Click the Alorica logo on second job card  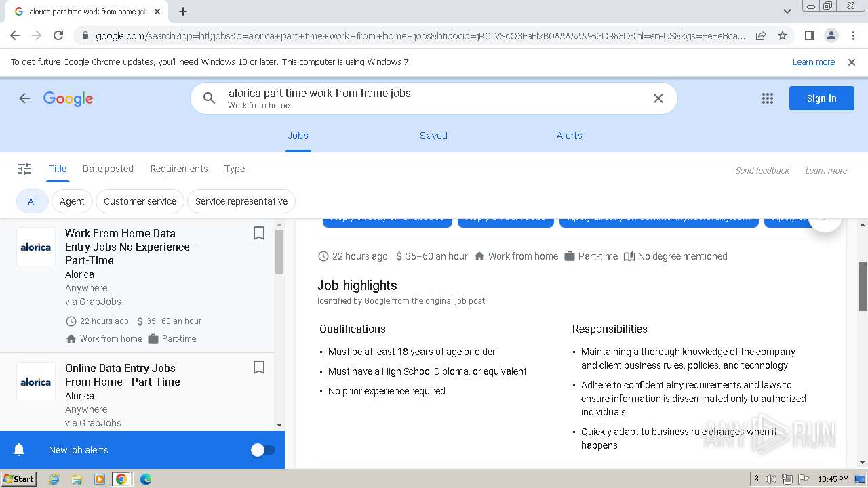coord(36,382)
